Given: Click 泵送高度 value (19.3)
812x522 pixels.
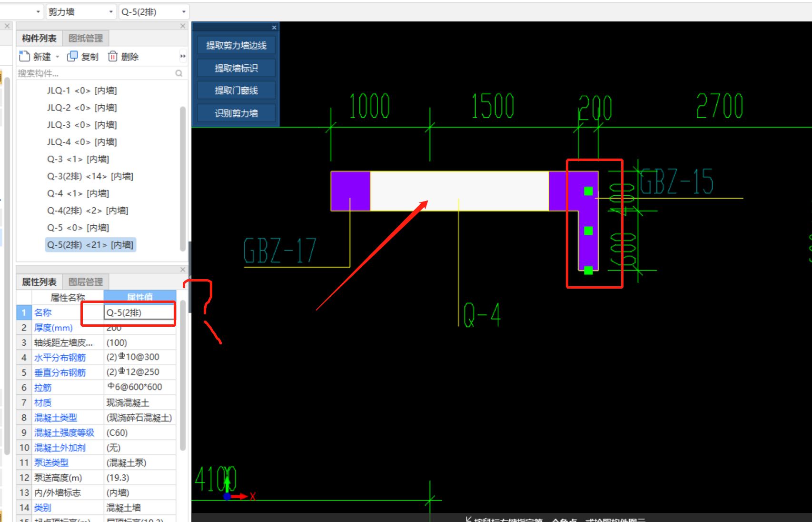Looking at the screenshot, I should (140, 478).
